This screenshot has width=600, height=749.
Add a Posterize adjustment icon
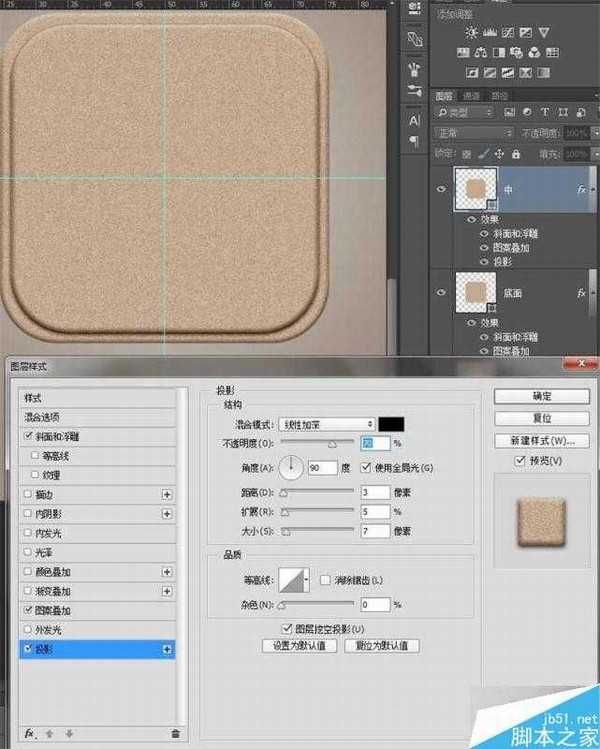(490, 73)
